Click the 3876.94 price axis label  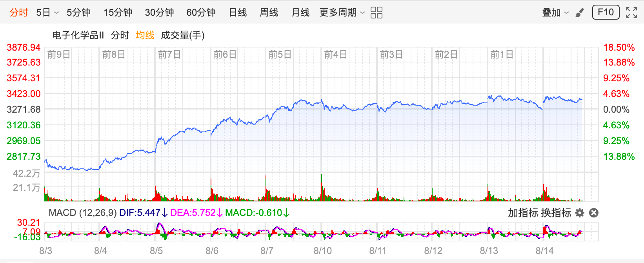click(24, 47)
